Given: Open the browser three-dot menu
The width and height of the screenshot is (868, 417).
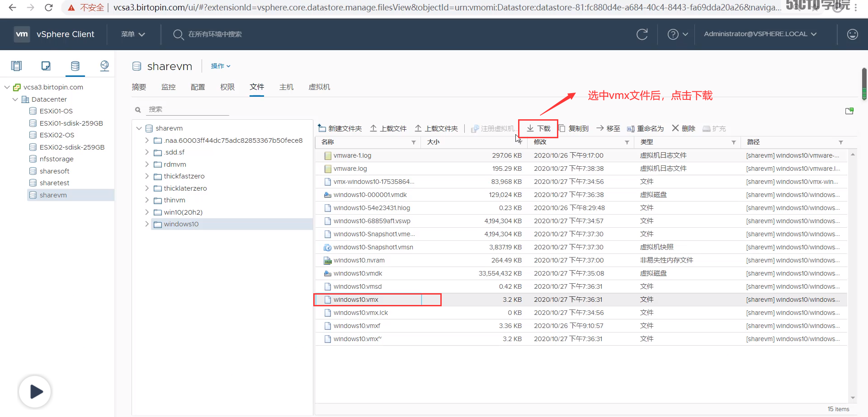Looking at the screenshot, I should (856, 8).
